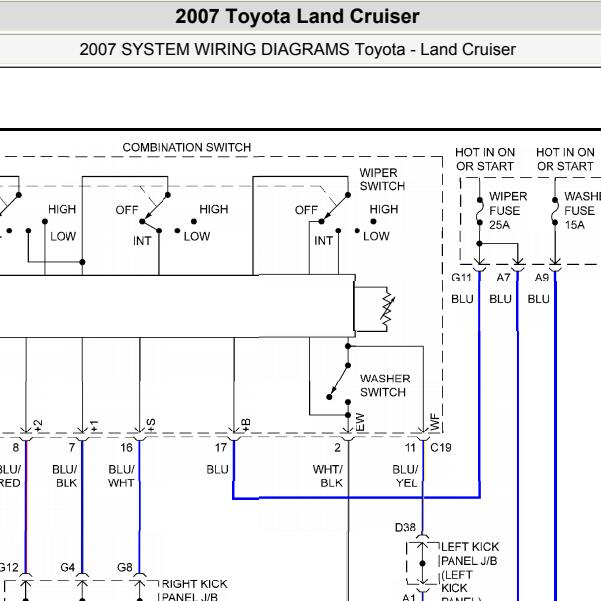This screenshot has height=601, width=601.
Task: Click the wiper fuse symbol
Action: pyautogui.click(x=479, y=211)
